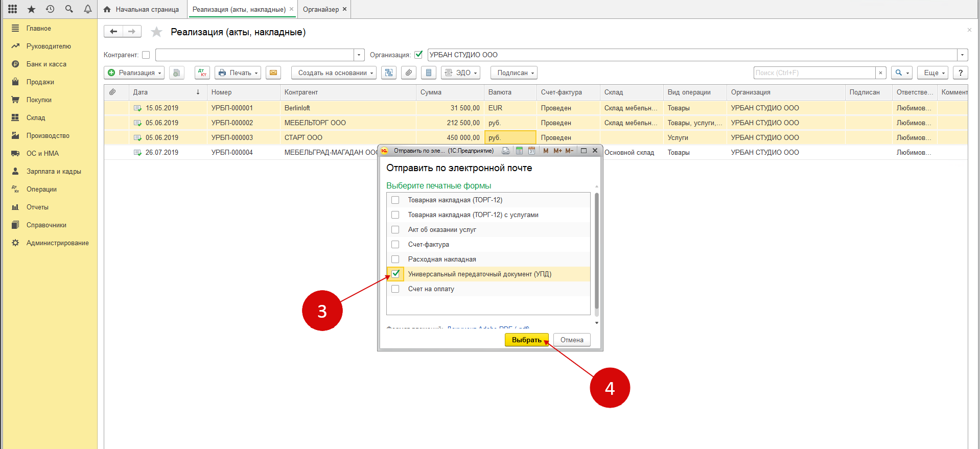
Task: Click the M- memory button in dialog
Action: (x=569, y=151)
